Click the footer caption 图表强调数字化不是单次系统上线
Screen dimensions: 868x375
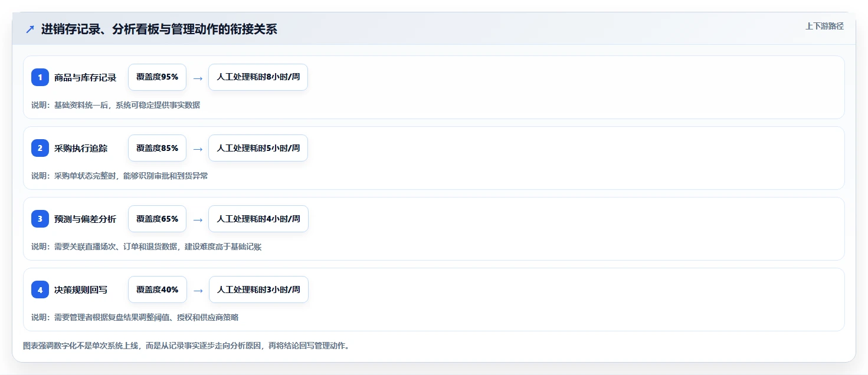186,346
